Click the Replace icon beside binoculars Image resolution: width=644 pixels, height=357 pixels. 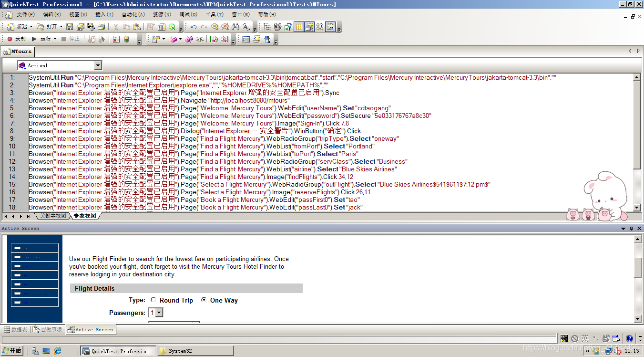click(x=246, y=27)
